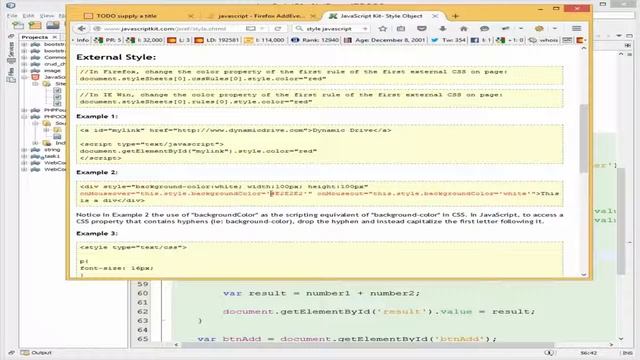The height and width of the screenshot is (360, 640).
Task: Save page to Pocket icon
Action: coord(422,29)
